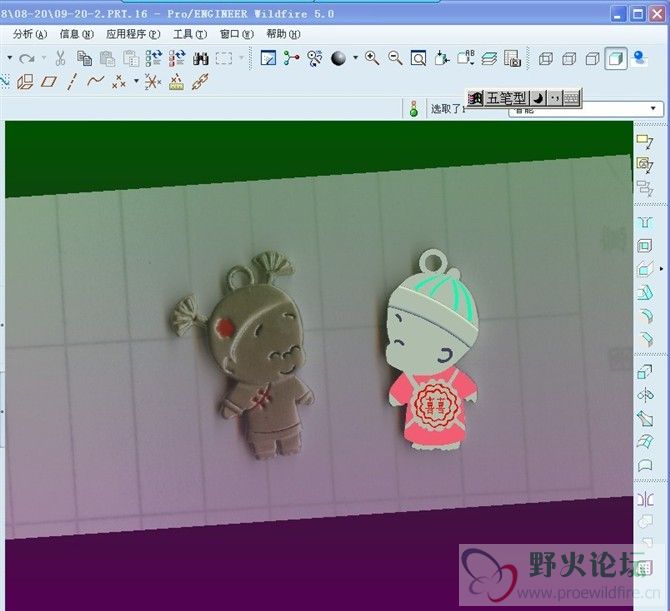The image size is (670, 611).
Task: Select the Draft tool
Action: [x=645, y=293]
